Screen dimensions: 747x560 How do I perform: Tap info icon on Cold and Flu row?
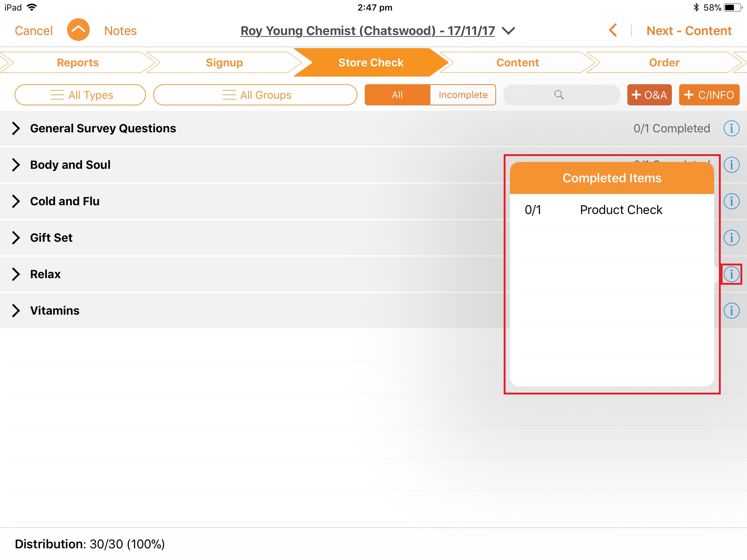coord(731,201)
